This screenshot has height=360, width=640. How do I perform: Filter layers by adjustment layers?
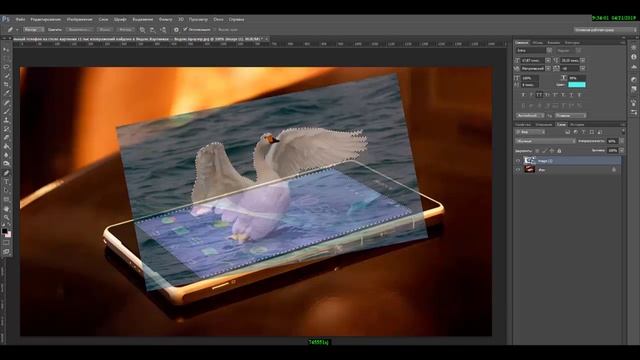point(576,132)
